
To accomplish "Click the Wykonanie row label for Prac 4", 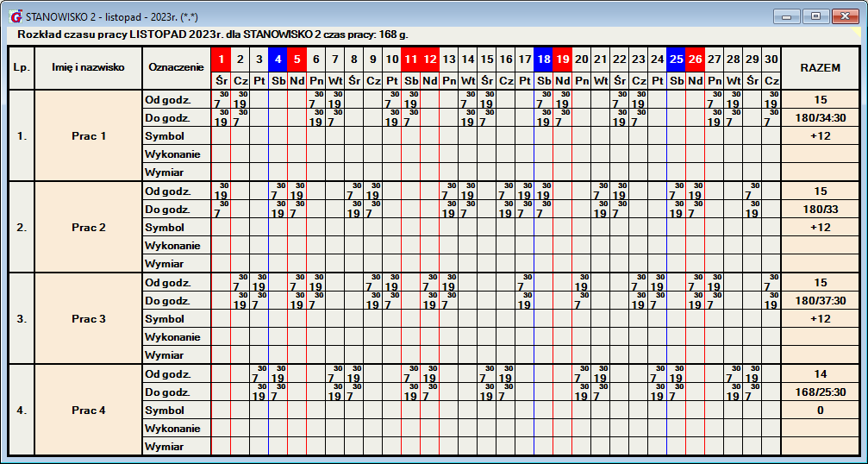I will tap(176, 429).
